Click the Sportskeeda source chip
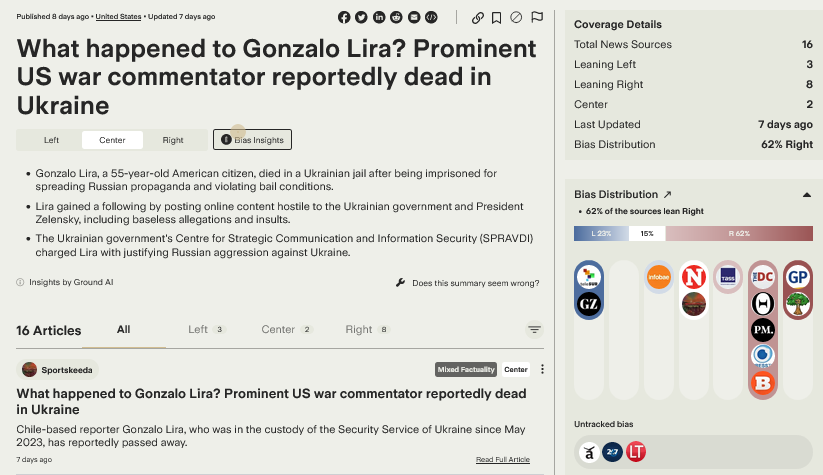 58,370
